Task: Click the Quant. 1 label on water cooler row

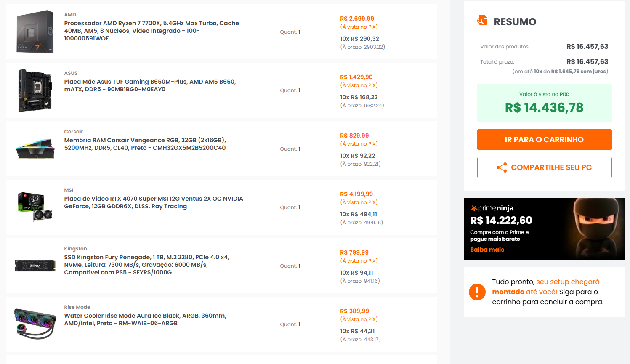Action: pyautogui.click(x=290, y=324)
